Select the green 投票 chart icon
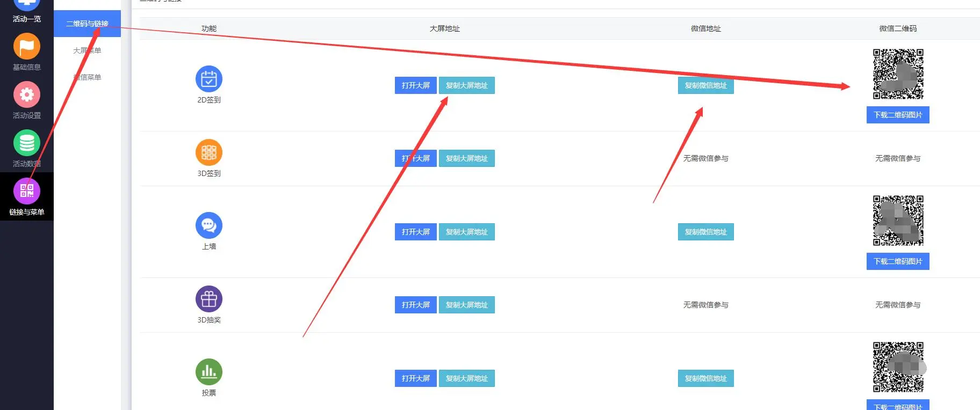 click(x=209, y=372)
